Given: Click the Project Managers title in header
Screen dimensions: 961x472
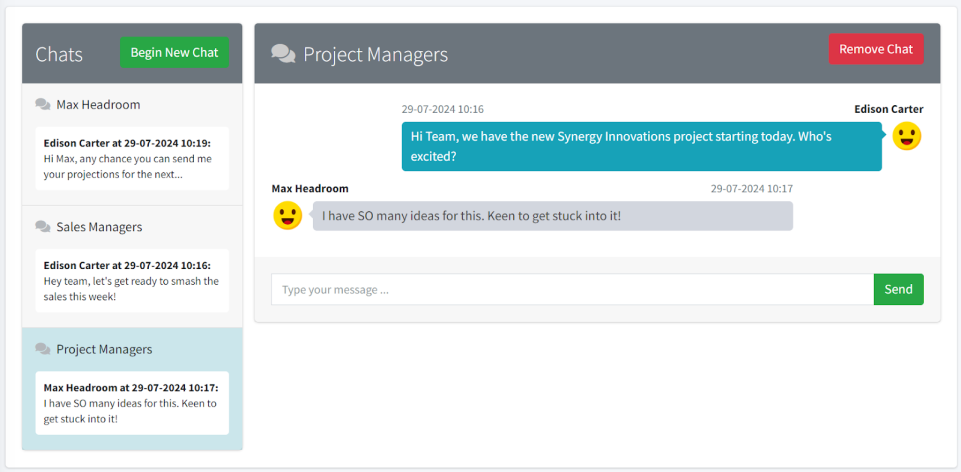Looking at the screenshot, I should pos(376,54).
